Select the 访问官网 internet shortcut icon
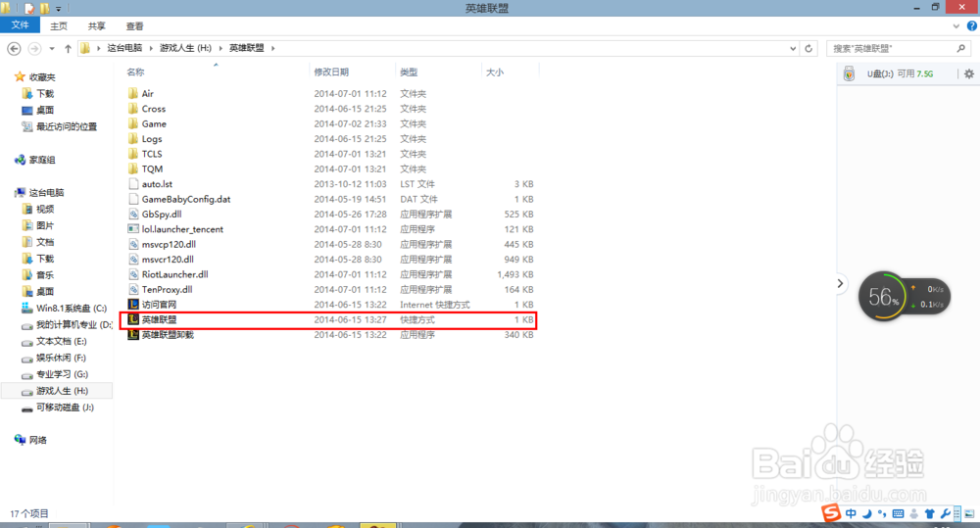980x528 pixels. coord(133,305)
